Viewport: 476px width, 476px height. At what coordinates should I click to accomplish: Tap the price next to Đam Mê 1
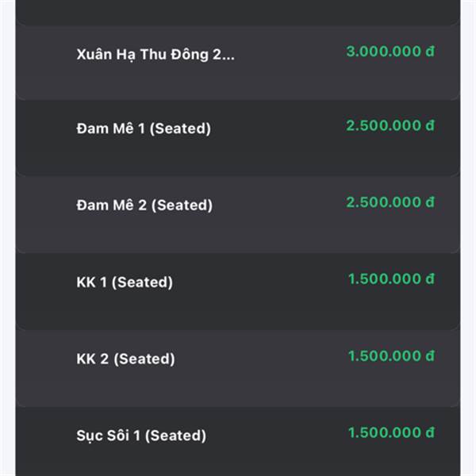(x=390, y=125)
